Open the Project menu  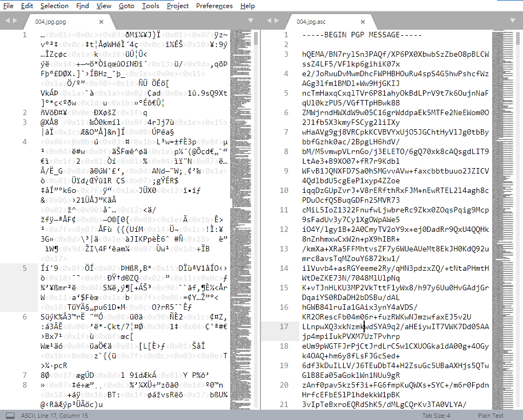[178, 5]
